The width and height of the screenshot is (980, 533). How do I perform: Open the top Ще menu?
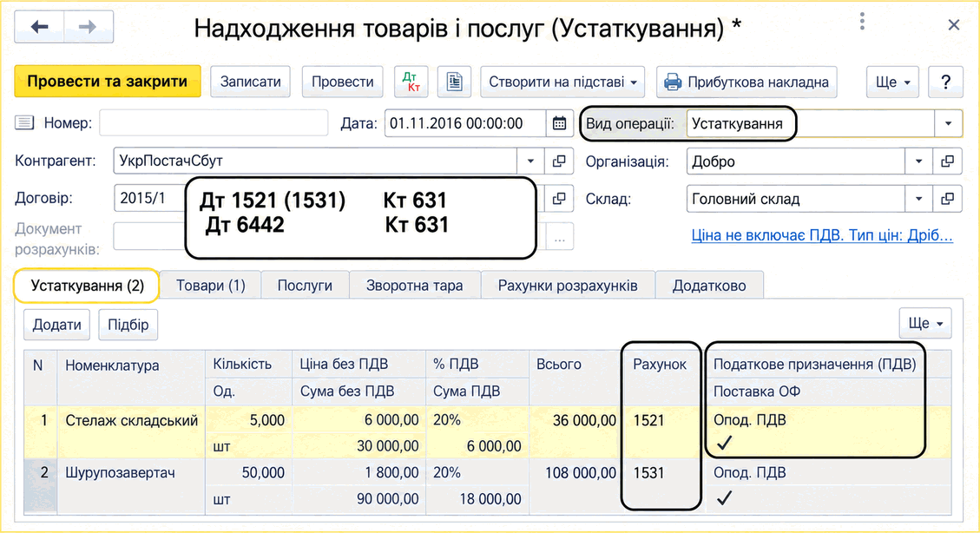(892, 82)
